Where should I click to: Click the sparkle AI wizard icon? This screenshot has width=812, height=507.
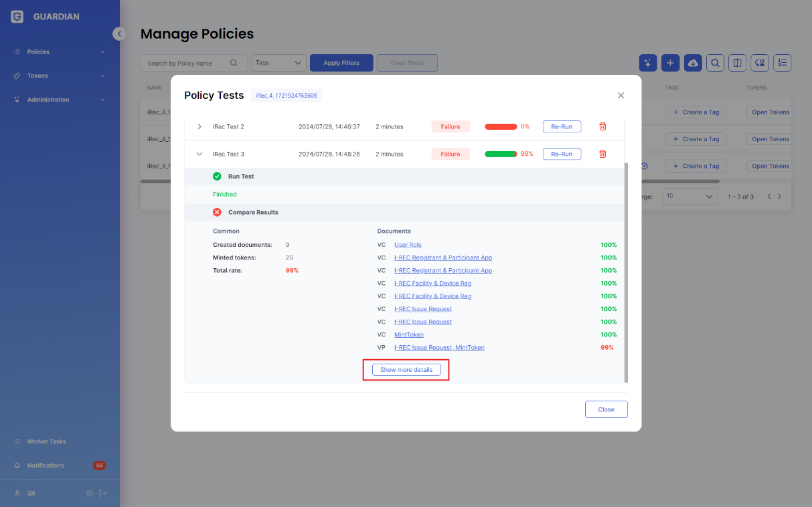coord(648,63)
